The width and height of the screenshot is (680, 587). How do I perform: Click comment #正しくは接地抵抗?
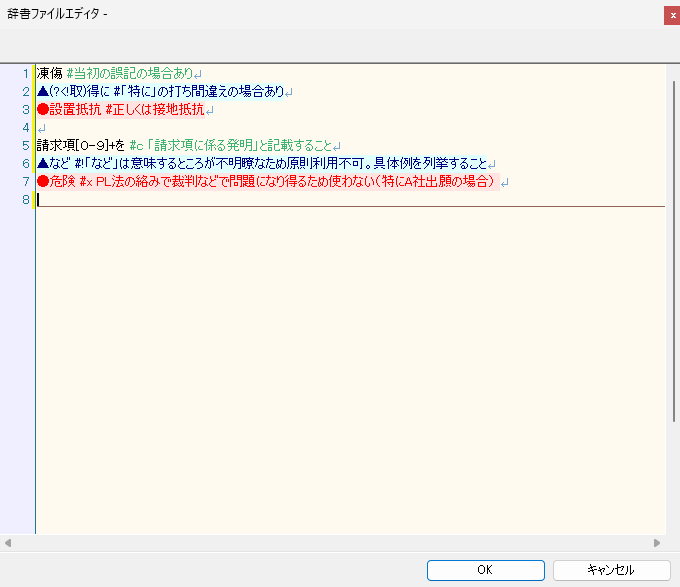[x=155, y=109]
